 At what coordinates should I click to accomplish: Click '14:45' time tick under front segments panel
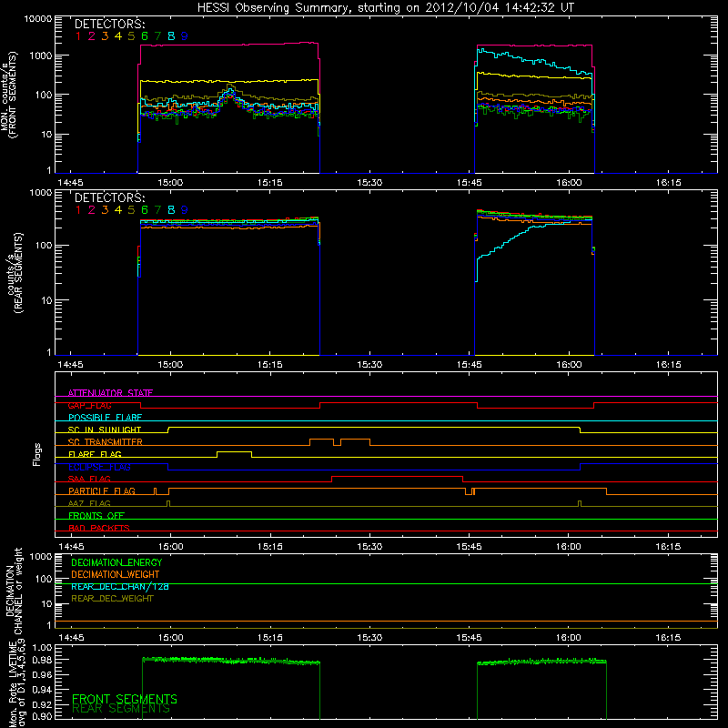tap(71, 183)
